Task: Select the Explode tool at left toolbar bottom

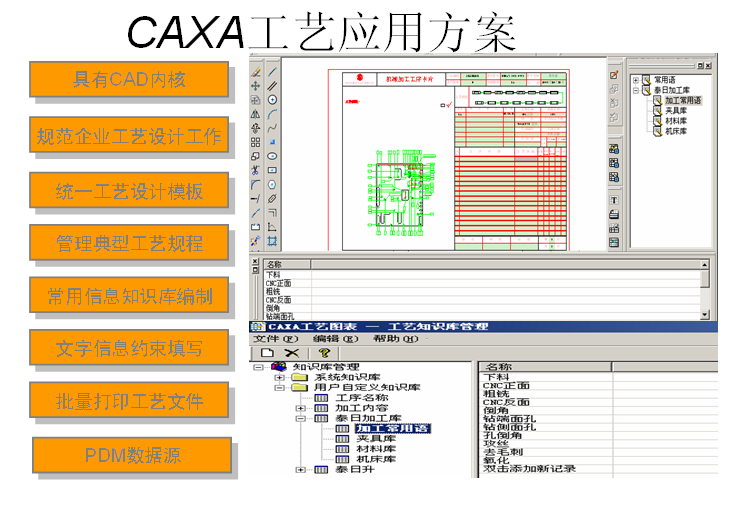Action: (256, 241)
